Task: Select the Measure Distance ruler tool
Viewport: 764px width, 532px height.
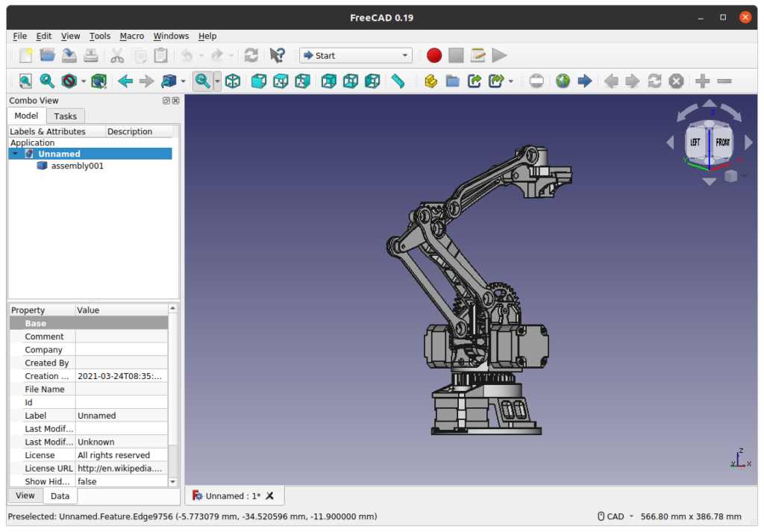Action: click(398, 81)
